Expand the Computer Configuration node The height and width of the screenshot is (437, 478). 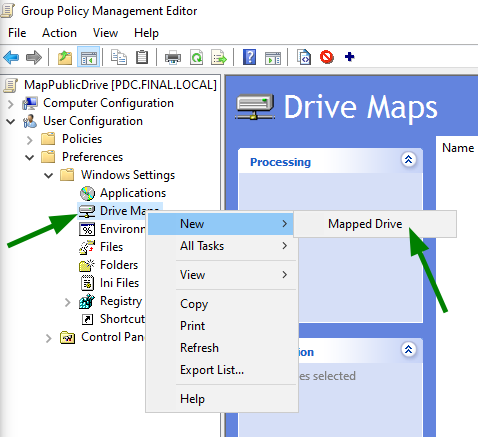click(11, 104)
